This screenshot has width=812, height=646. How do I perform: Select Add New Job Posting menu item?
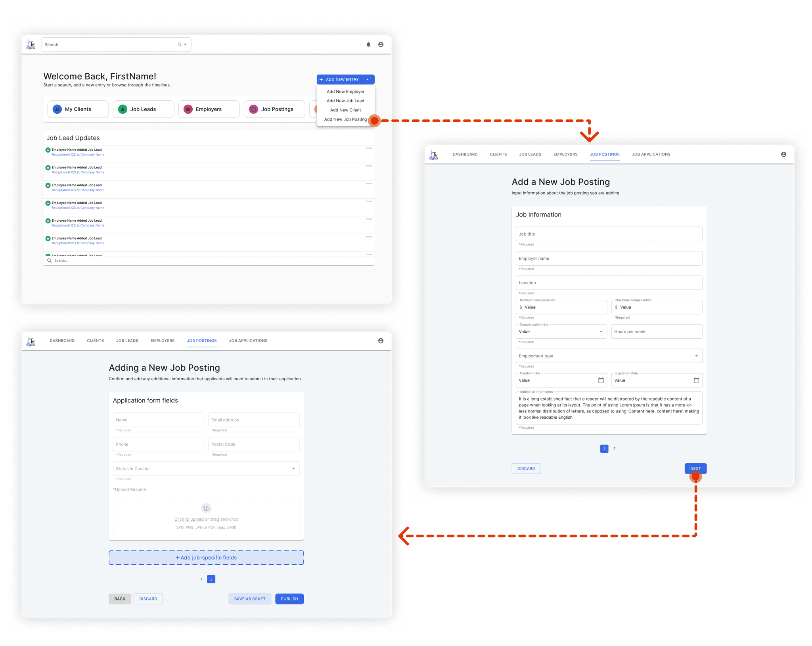click(x=345, y=119)
